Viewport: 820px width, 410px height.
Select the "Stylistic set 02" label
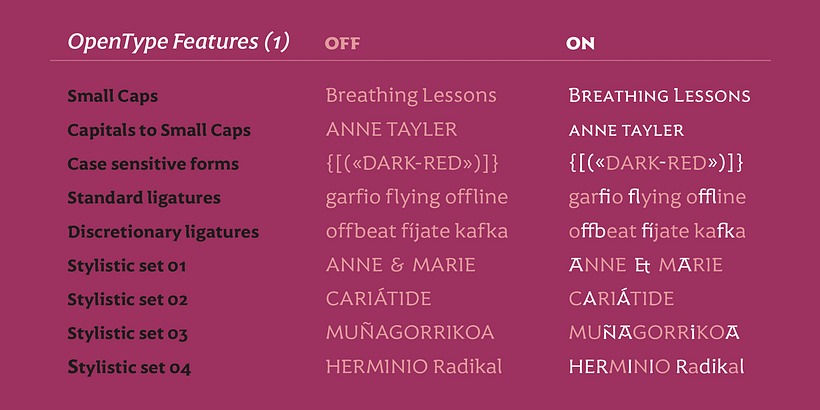pyautogui.click(x=128, y=299)
